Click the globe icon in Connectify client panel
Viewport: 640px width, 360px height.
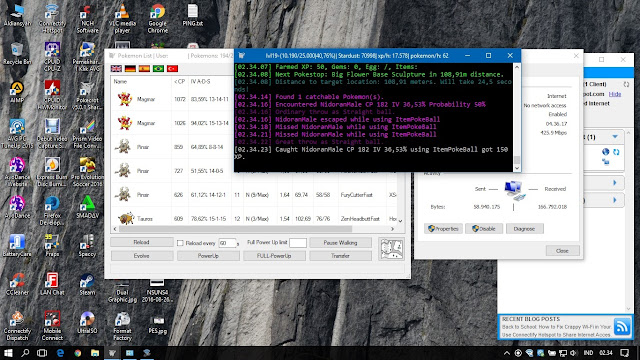pos(606,152)
